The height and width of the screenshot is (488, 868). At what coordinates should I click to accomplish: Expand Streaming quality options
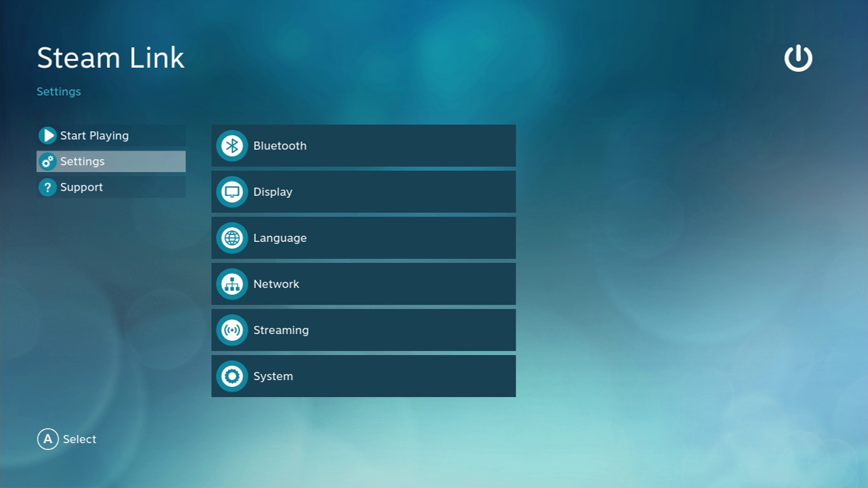tap(365, 330)
